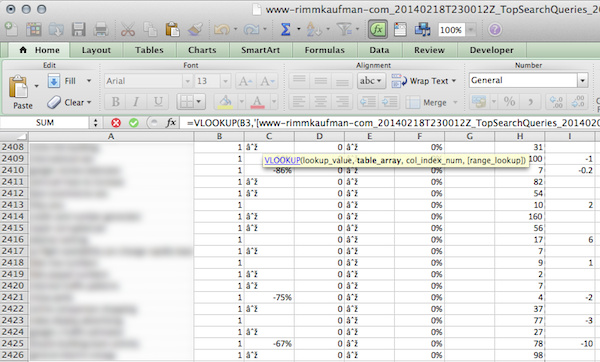Click the Filter funnel icon

(x=344, y=29)
